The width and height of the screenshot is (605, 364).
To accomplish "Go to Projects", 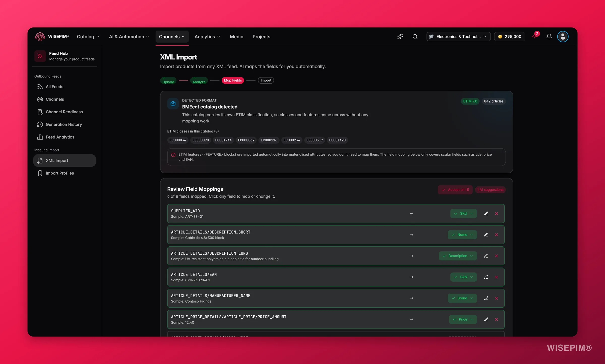I will coord(261,37).
